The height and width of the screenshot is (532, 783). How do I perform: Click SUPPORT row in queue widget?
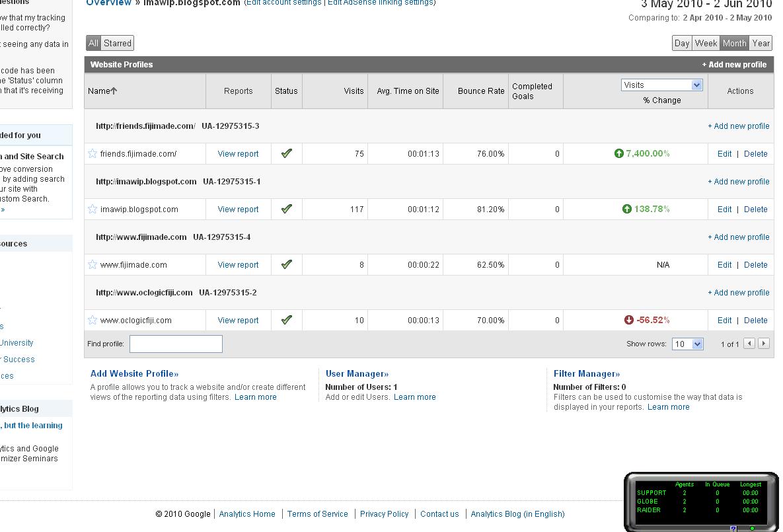698,493
